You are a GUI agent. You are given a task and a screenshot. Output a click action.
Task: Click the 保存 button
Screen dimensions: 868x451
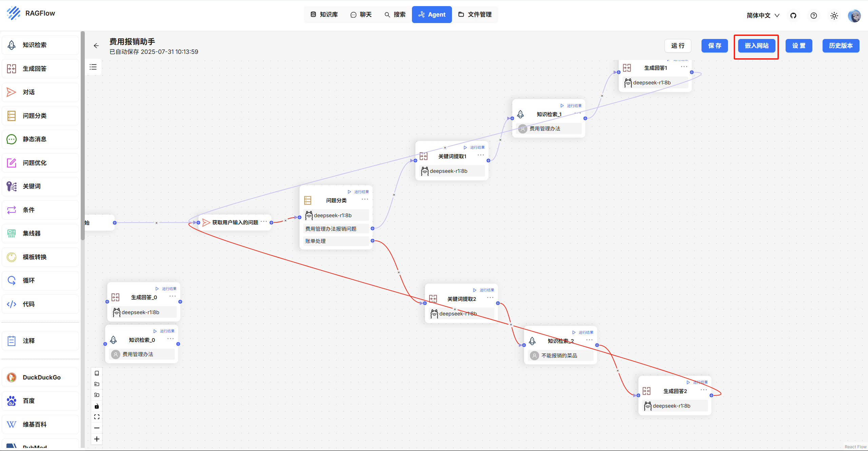tap(714, 45)
